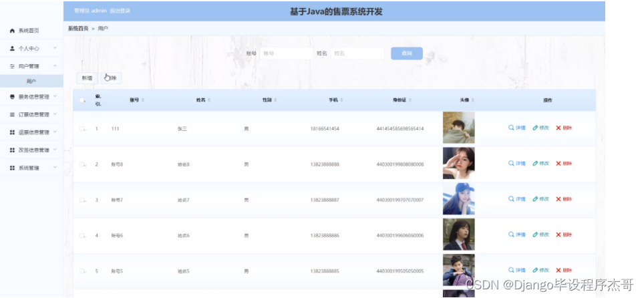Click the person icon beside 个人中心

pos(12,49)
